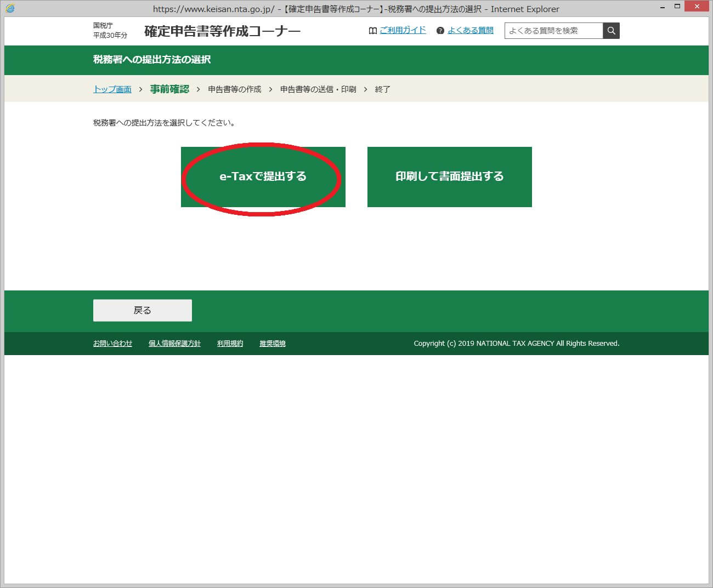713x588 pixels.
Task: Select the 申告書等の作成 breadcrumb step
Action: (234, 89)
